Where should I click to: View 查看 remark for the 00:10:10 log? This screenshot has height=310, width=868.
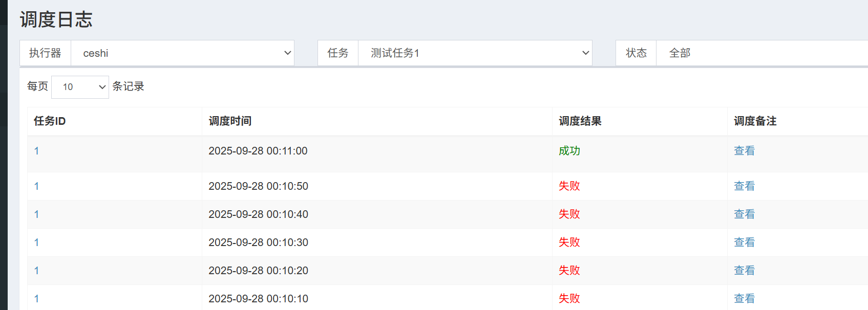[744, 299]
